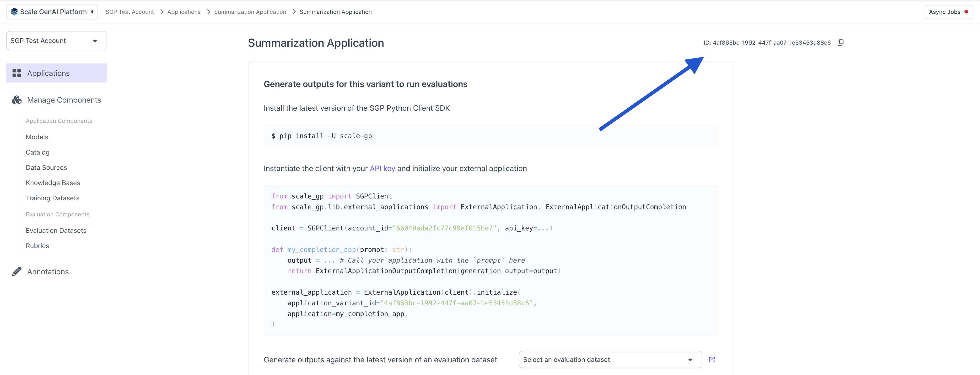The image size is (980, 375).
Task: Expand the Select an evaluation dataset dropdown
Action: click(x=610, y=359)
